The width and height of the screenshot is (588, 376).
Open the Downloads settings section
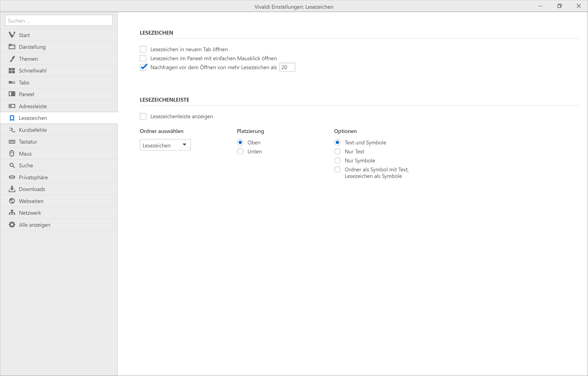pyautogui.click(x=32, y=189)
